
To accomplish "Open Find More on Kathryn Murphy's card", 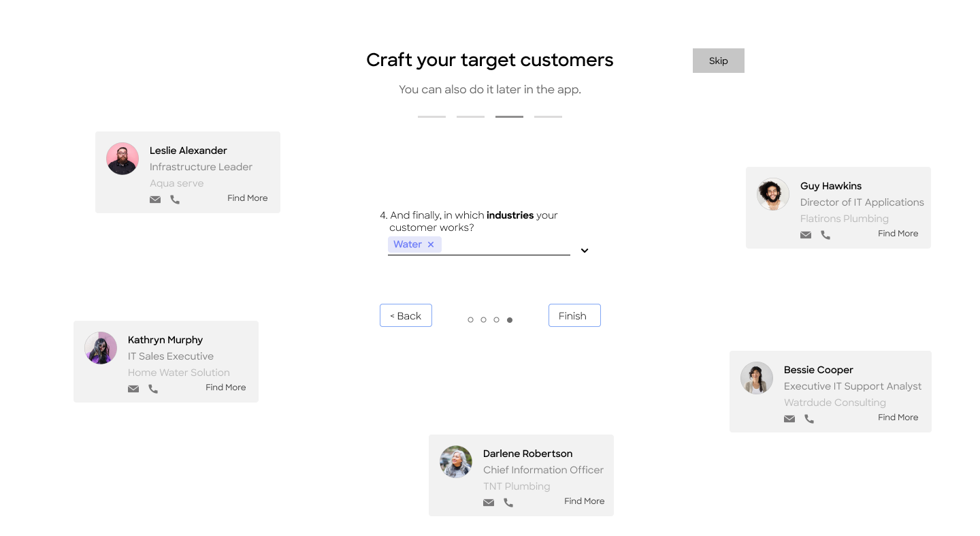I will (225, 388).
